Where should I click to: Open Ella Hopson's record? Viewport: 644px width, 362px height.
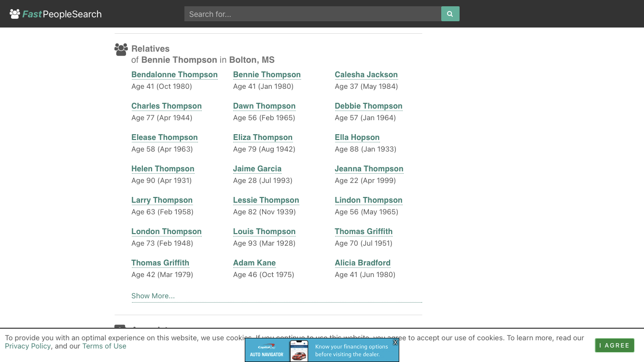point(357,138)
